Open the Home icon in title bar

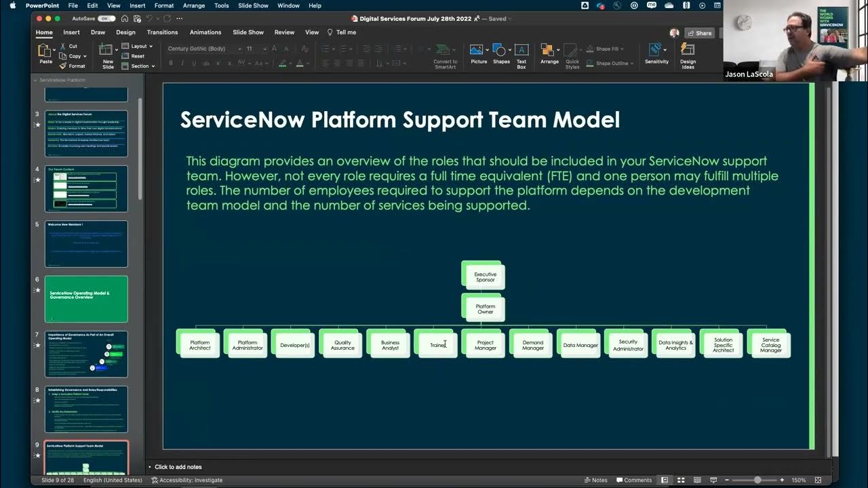pos(125,18)
